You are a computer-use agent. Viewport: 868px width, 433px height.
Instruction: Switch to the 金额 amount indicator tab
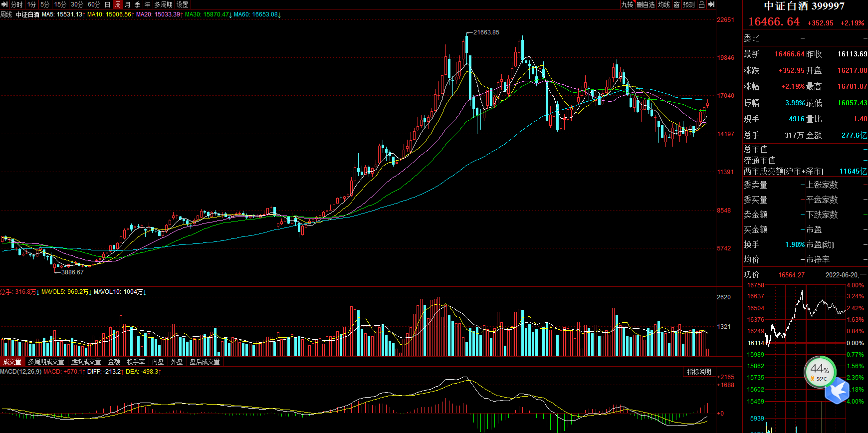click(114, 362)
